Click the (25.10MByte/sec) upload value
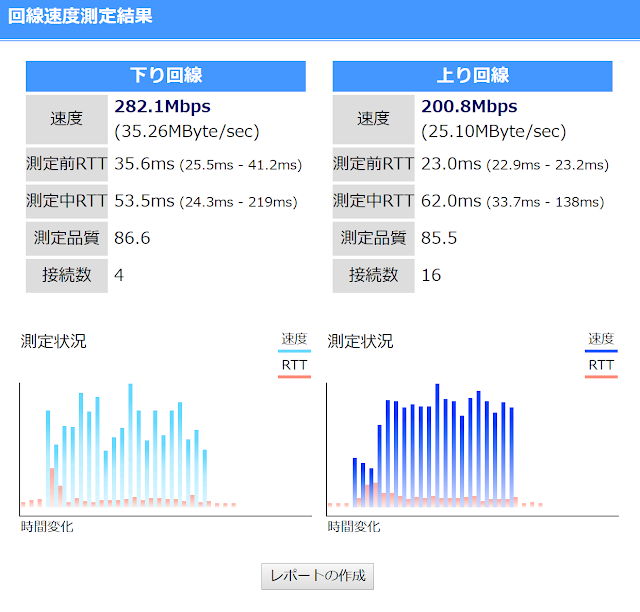 494,131
